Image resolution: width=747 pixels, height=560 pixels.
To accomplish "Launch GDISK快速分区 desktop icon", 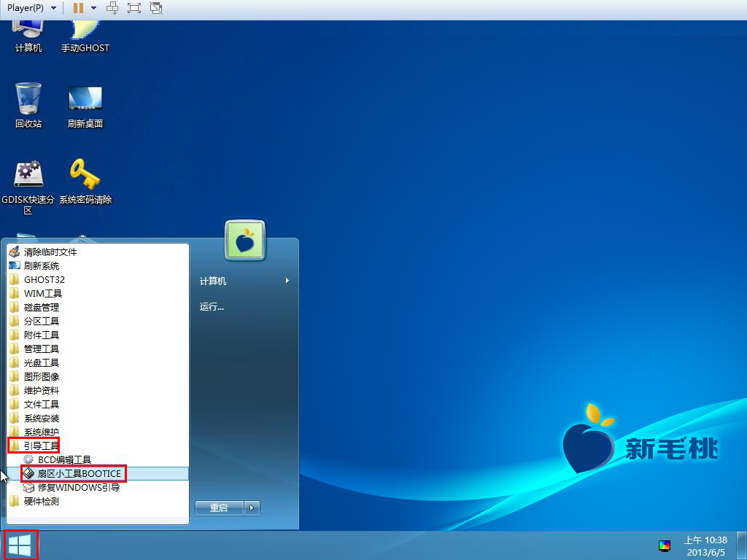I will click(x=28, y=187).
